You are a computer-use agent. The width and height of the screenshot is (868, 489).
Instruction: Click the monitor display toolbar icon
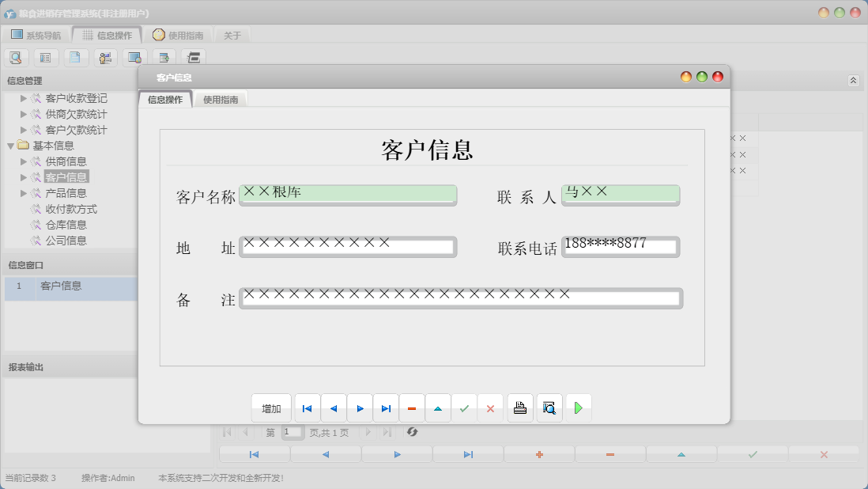coord(134,57)
